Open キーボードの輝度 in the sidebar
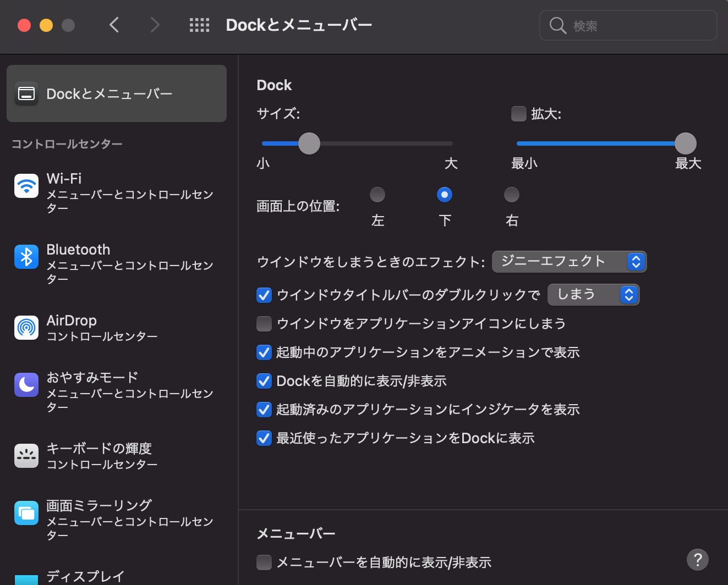Image resolution: width=728 pixels, height=585 pixels. click(x=117, y=456)
